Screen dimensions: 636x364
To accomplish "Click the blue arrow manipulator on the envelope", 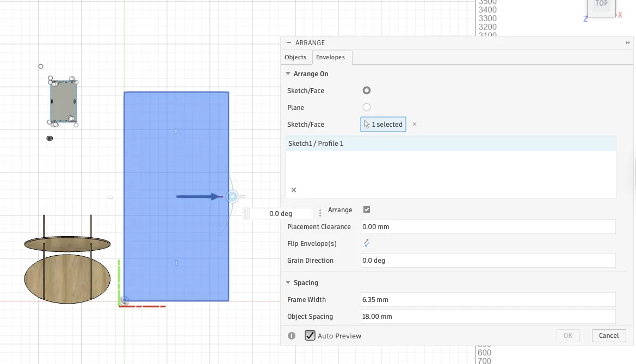I will (x=199, y=196).
